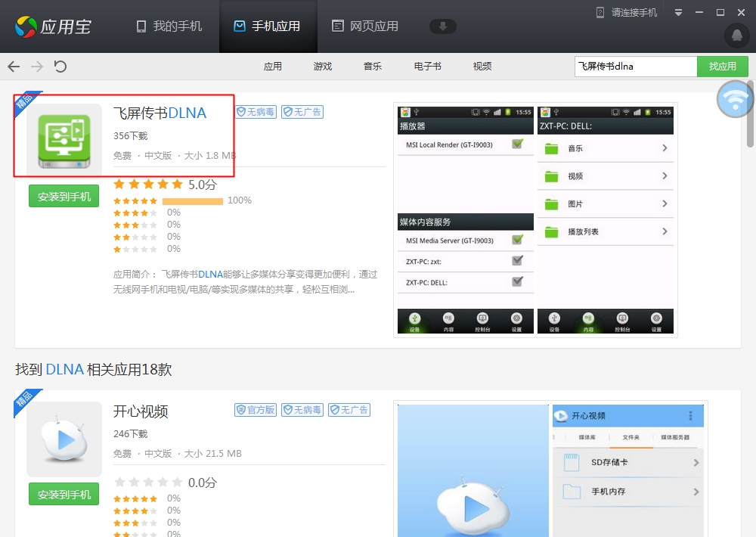Install 飞屏传书DLNA to phone
The height and width of the screenshot is (537, 756).
pyautogui.click(x=64, y=197)
